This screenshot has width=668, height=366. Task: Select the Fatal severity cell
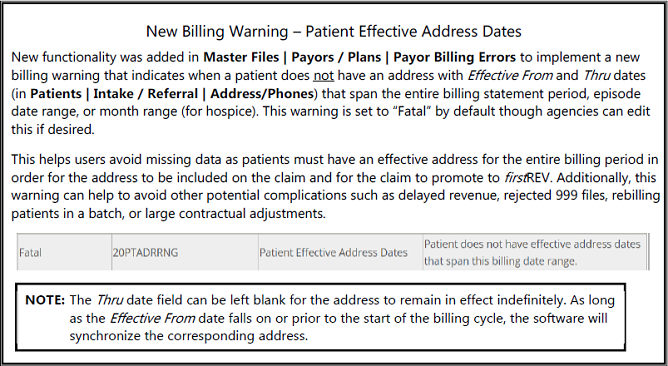64,252
